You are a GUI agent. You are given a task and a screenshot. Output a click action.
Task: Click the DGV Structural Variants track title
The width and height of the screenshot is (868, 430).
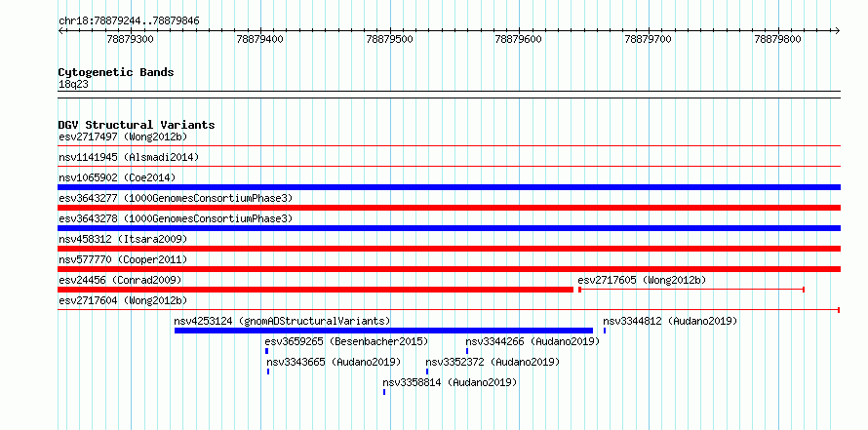click(137, 125)
